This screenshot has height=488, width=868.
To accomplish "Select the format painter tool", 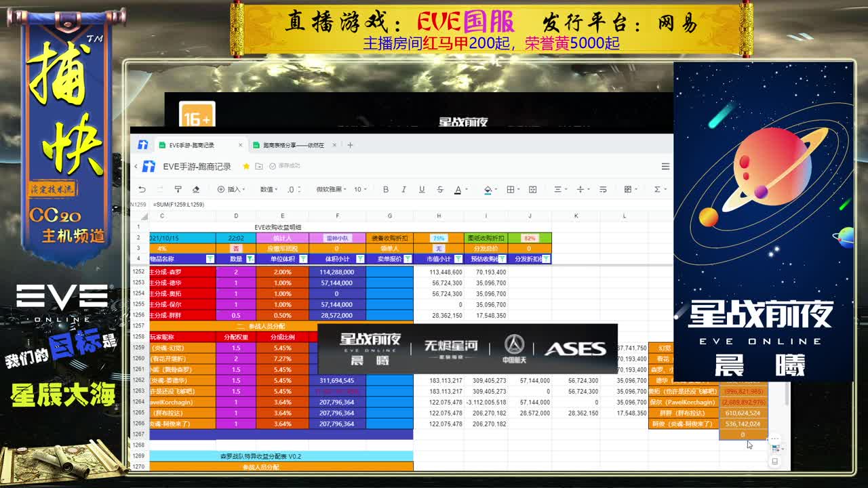I will [x=178, y=190].
